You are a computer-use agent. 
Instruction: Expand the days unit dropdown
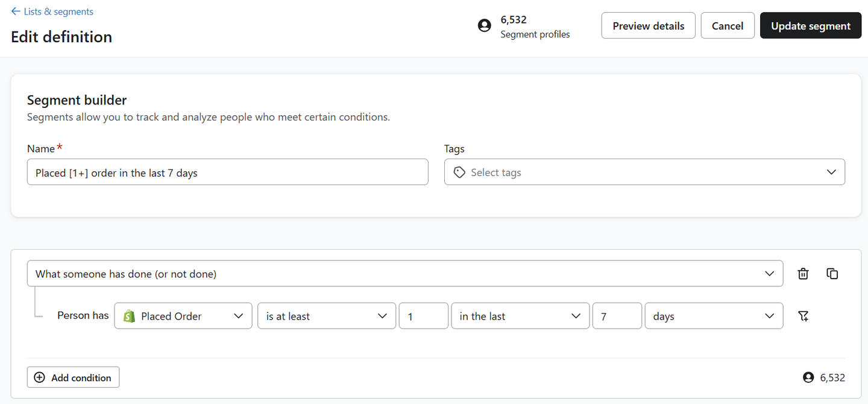(x=713, y=316)
